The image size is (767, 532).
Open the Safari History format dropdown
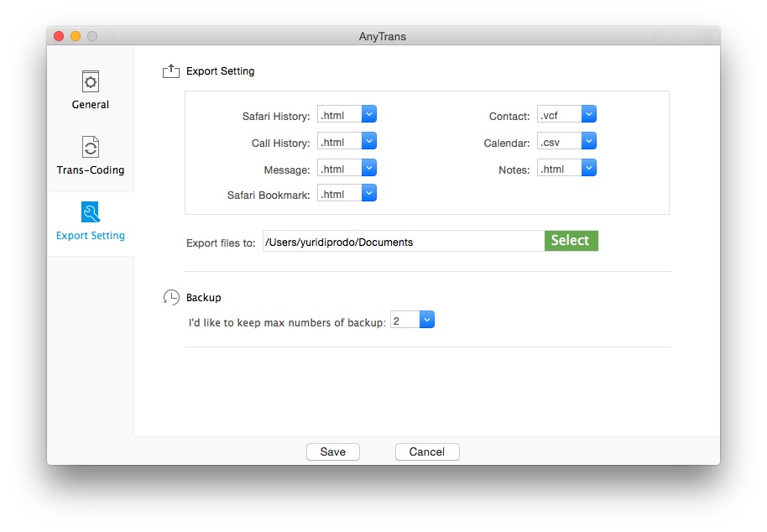point(347,115)
